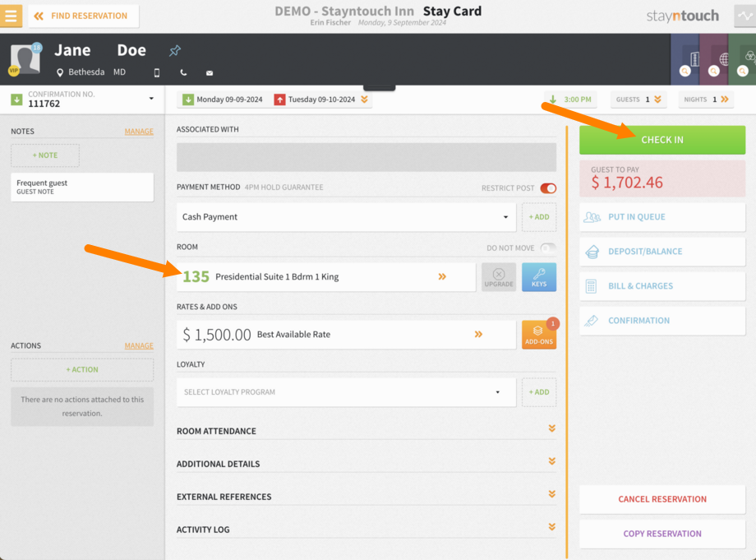Click the Put In Queue people icon

[592, 217]
